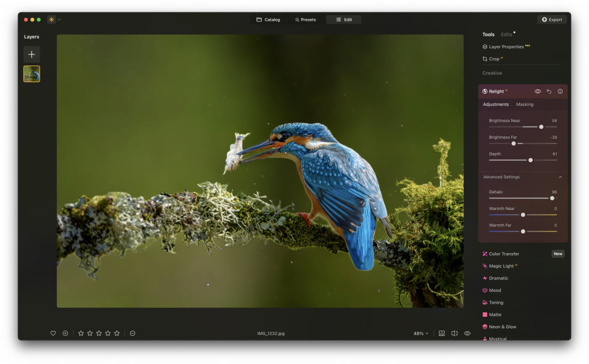Expand the Matte tool
The height and width of the screenshot is (364, 589).
click(x=495, y=315)
